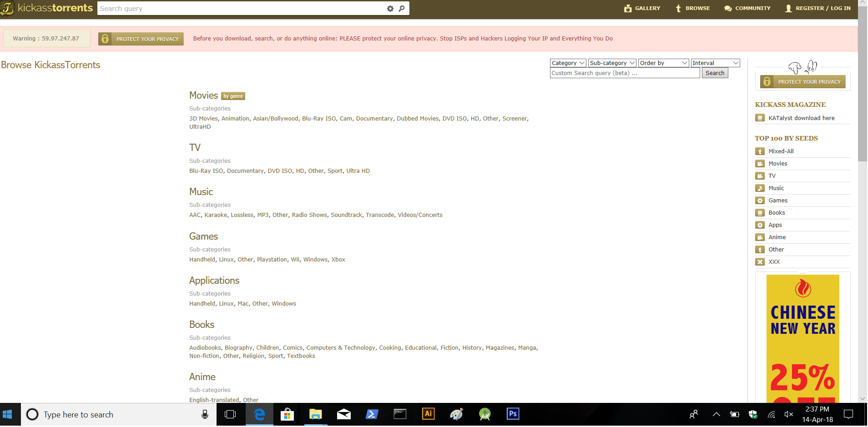This screenshot has width=868, height=427.
Task: Focus the top Search query box
Action: coord(241,9)
